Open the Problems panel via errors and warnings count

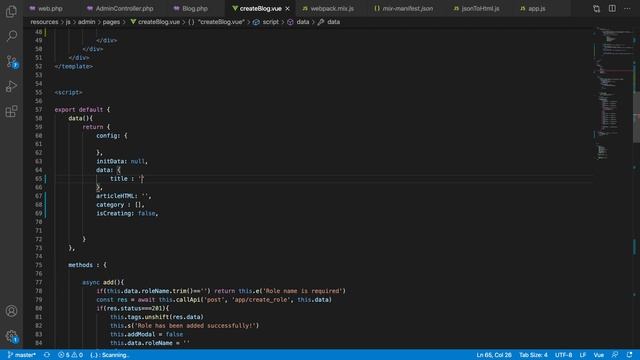(70, 355)
